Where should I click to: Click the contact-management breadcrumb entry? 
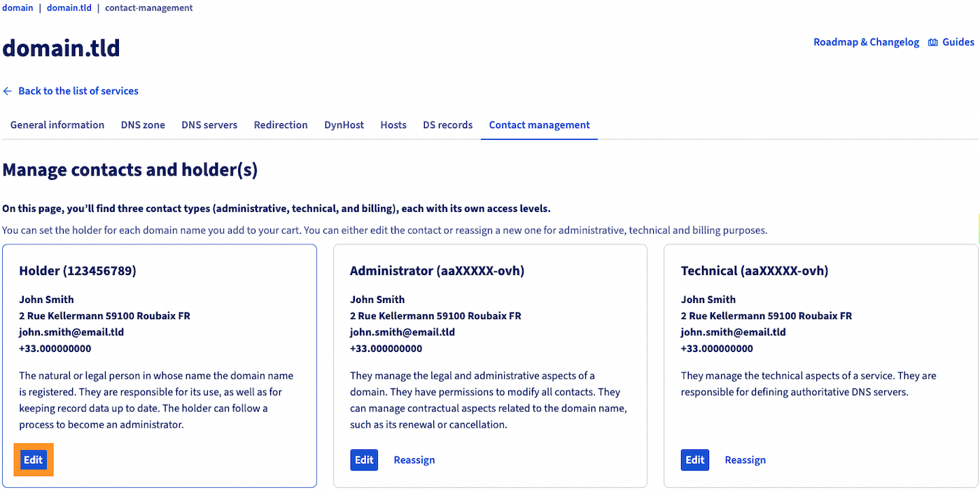pos(148,8)
